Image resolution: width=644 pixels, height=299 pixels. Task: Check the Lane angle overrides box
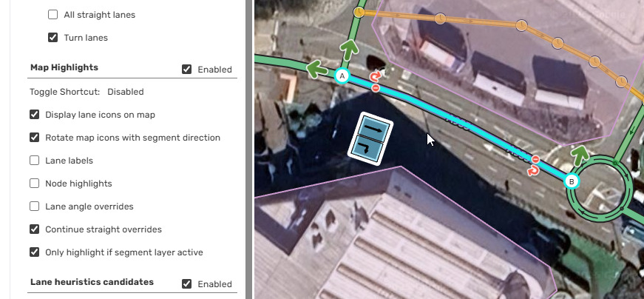35,206
